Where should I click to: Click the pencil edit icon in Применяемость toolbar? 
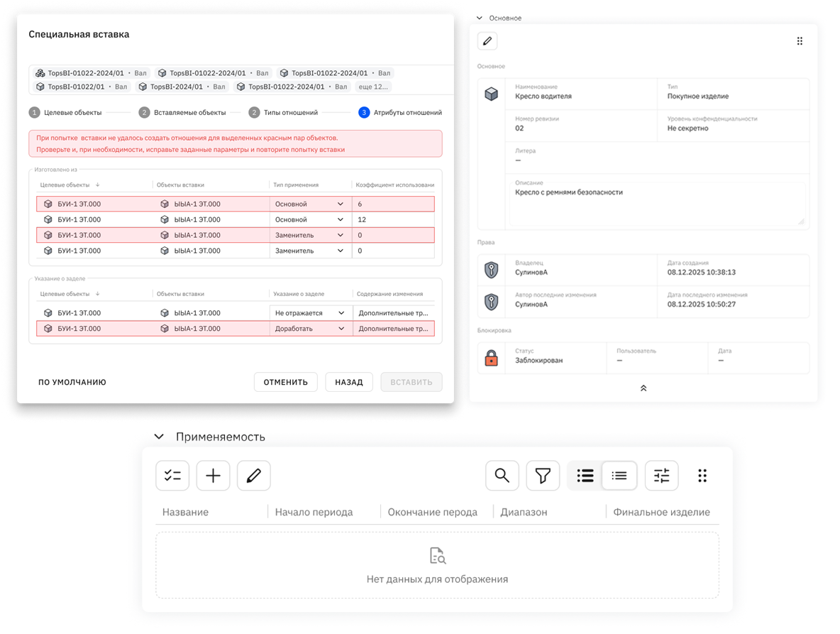point(254,476)
